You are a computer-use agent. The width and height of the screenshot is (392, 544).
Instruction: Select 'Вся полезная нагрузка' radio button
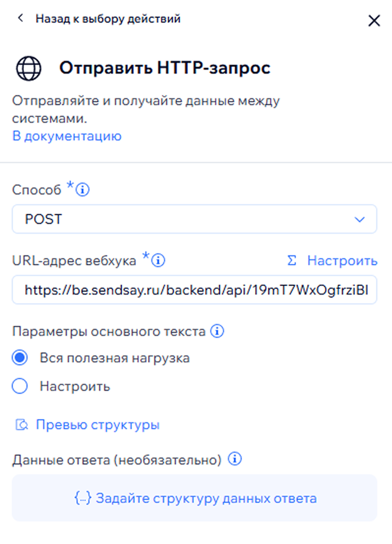pos(20,358)
